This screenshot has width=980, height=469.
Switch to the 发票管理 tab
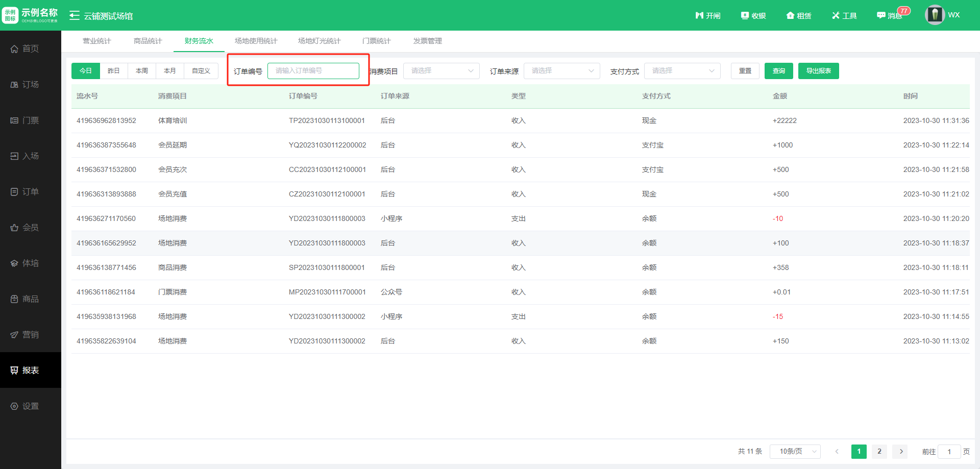coord(427,41)
